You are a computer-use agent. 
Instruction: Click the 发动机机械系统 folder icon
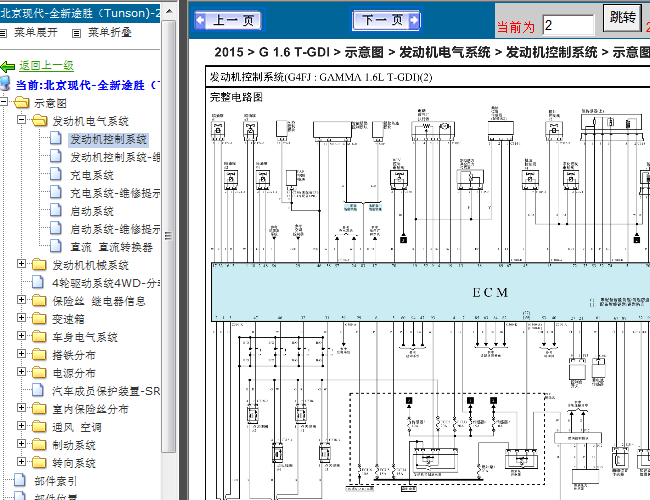pyautogui.click(x=39, y=265)
